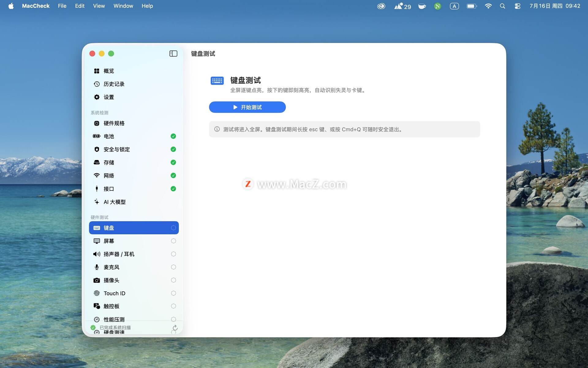Switch input source via the A icon
Viewport: 588px width, 368px height.
(x=454, y=6)
